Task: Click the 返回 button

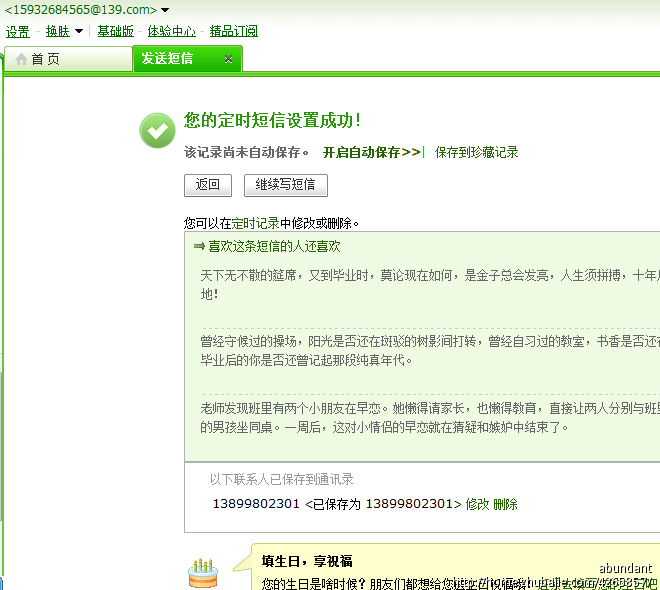Action: pyautogui.click(x=208, y=185)
